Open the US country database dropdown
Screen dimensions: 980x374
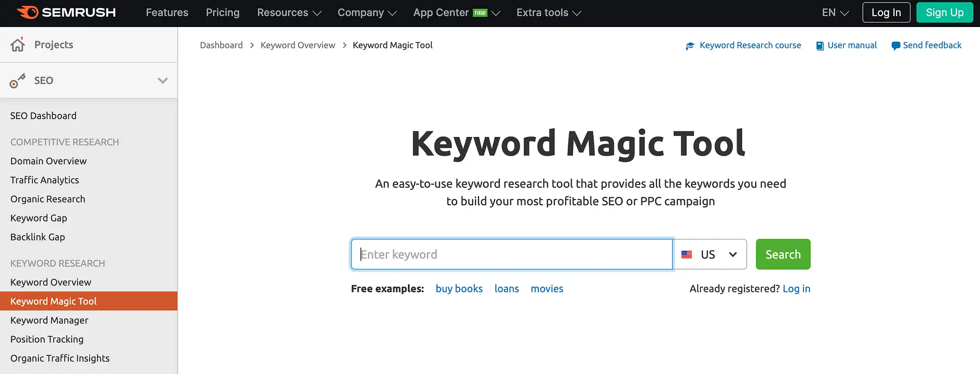tap(710, 254)
